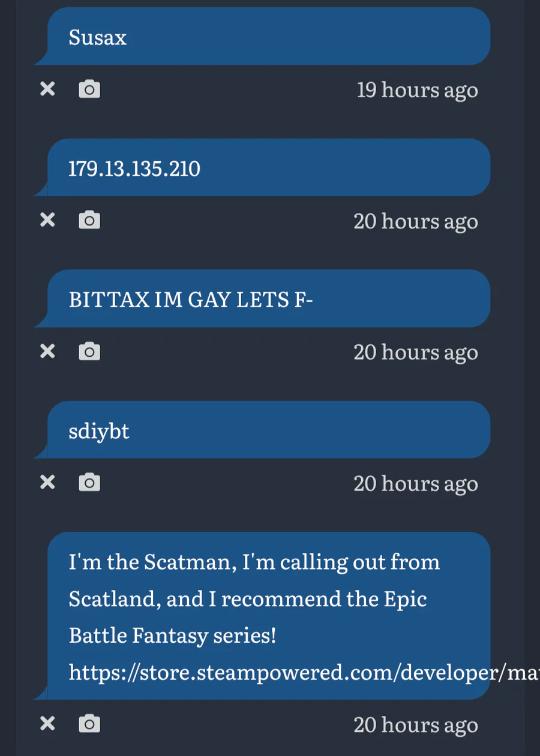Click the timestamp under the "sdiybt" message
This screenshot has width=540, height=756.
point(415,483)
